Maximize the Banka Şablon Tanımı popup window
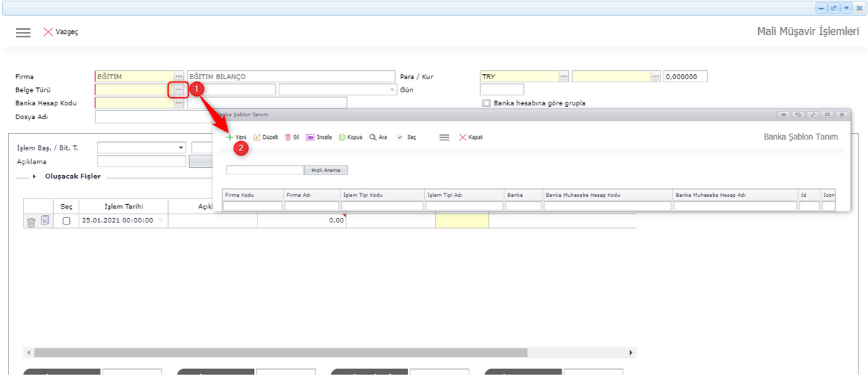Image resolution: width=868 pixels, height=375 pixels. [827, 115]
